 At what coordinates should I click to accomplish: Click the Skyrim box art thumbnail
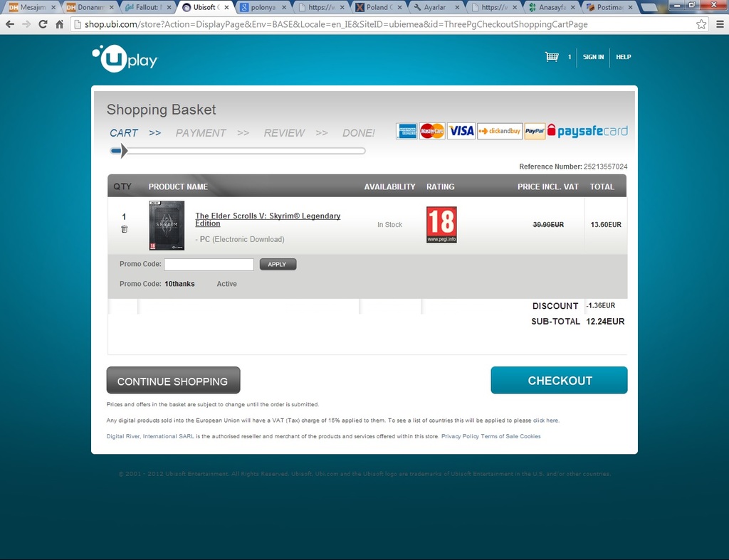pyautogui.click(x=167, y=226)
